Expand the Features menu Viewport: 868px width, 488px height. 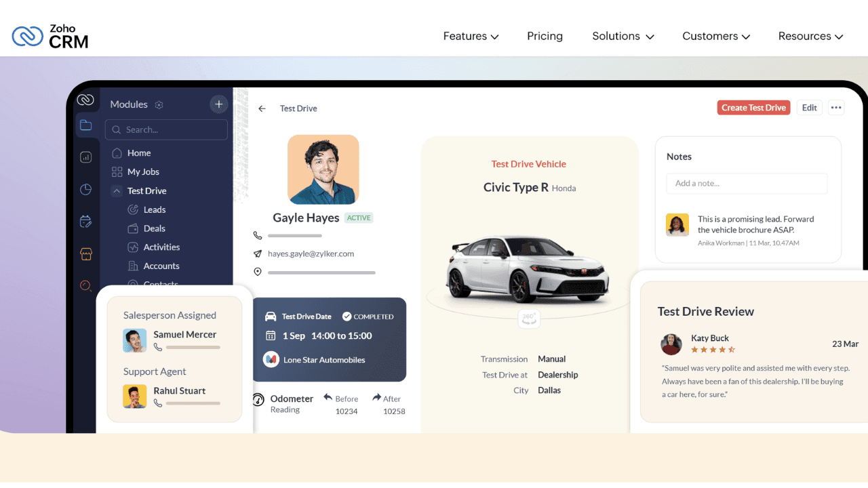pyautogui.click(x=471, y=36)
